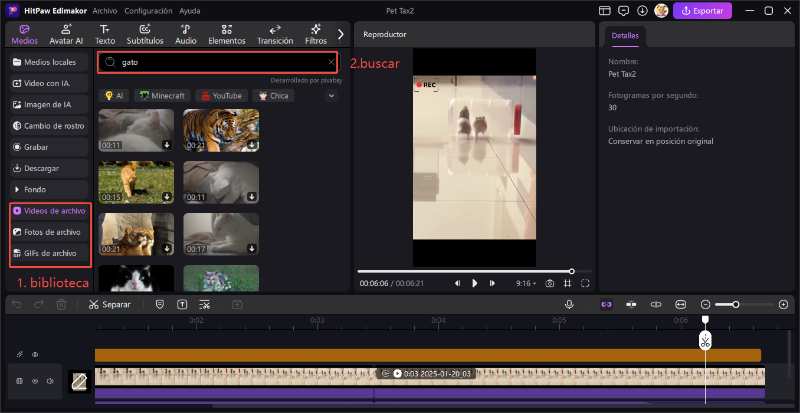Open the 9:16 aspect ratio dropdown

point(526,283)
